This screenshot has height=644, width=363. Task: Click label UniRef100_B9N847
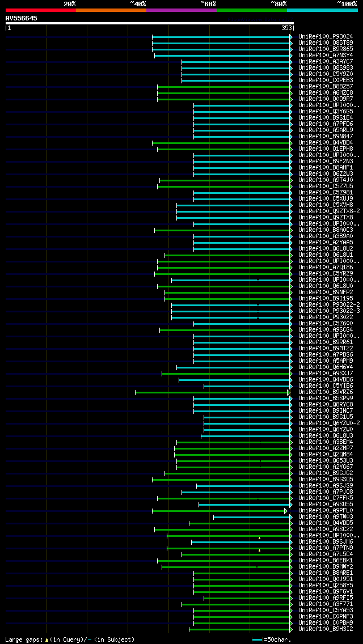click(326, 137)
